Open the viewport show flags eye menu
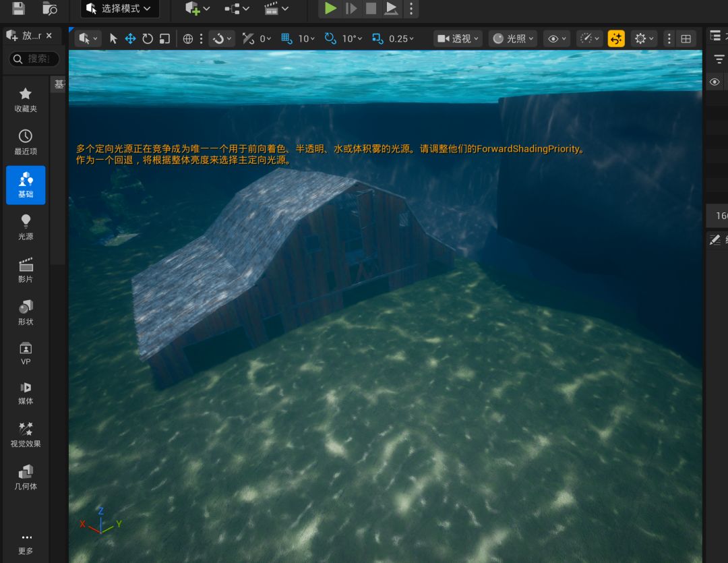Image resolution: width=728 pixels, height=563 pixels. pos(557,38)
